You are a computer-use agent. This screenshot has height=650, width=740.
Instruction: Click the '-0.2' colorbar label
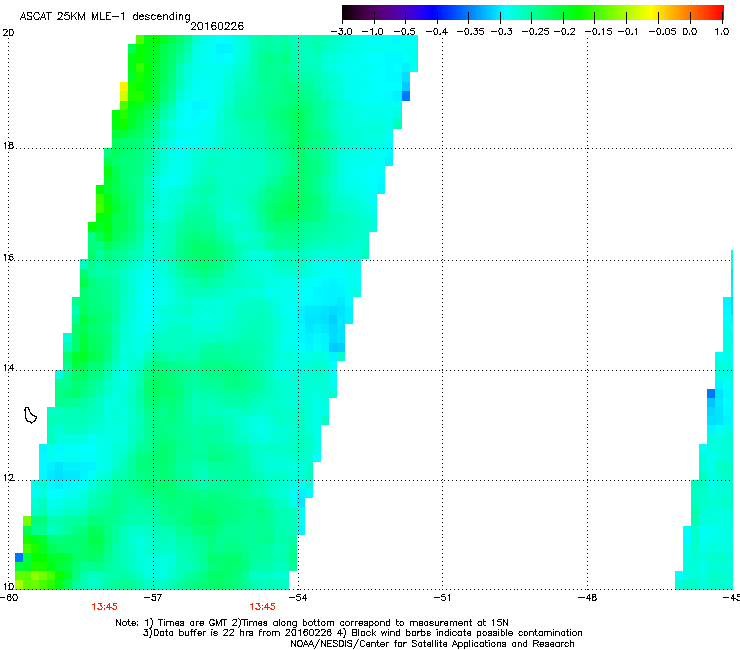[564, 32]
